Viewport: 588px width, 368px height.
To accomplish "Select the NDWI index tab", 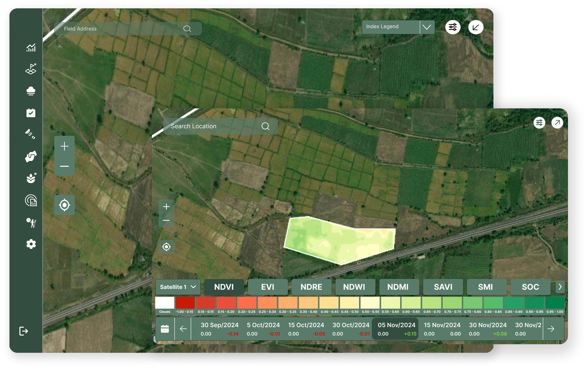I will (355, 287).
